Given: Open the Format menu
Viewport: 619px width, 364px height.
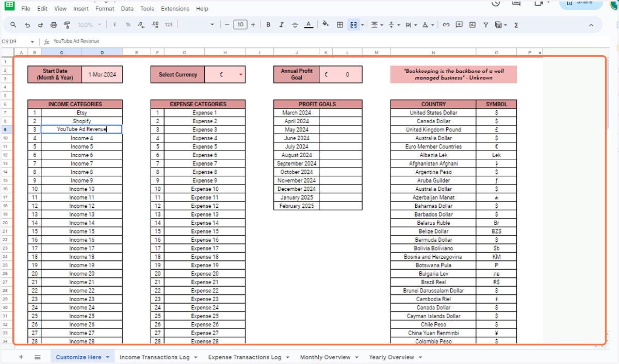Looking at the screenshot, I should click(105, 9).
